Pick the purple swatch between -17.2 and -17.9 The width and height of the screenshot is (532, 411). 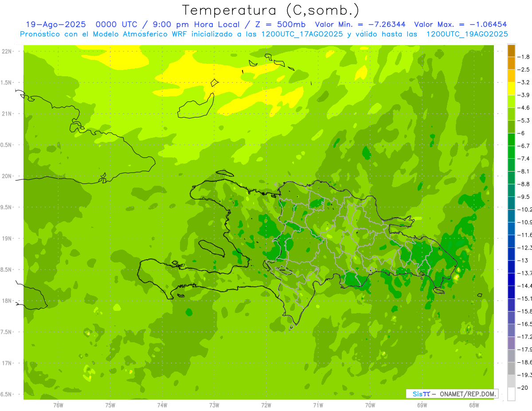(x=511, y=343)
